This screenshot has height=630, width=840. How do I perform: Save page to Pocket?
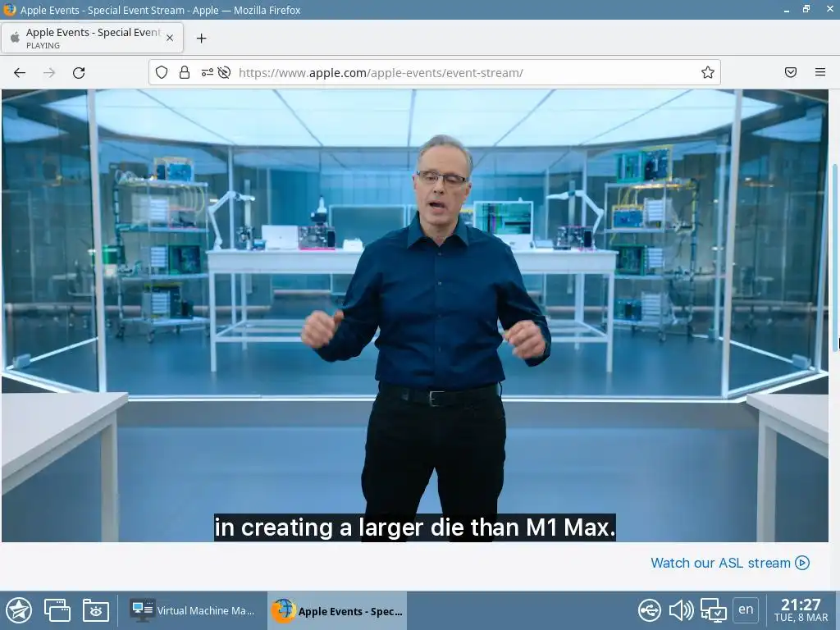point(791,72)
